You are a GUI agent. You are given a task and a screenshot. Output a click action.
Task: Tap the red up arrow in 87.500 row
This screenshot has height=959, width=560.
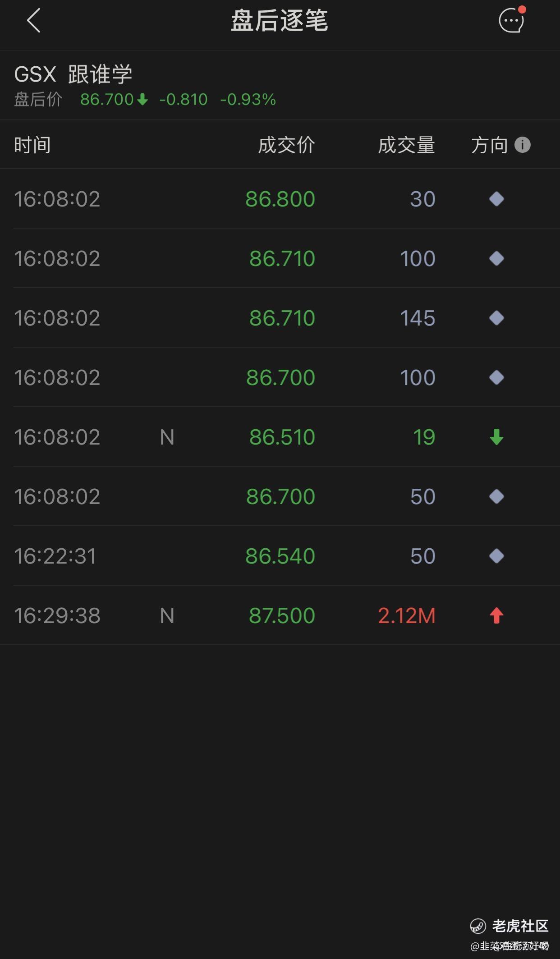pos(496,615)
